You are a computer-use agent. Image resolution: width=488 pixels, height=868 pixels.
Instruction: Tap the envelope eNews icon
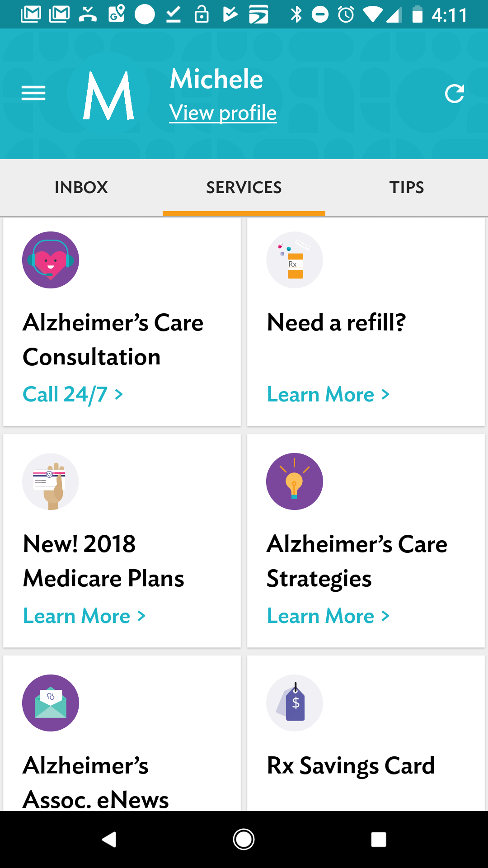click(51, 703)
